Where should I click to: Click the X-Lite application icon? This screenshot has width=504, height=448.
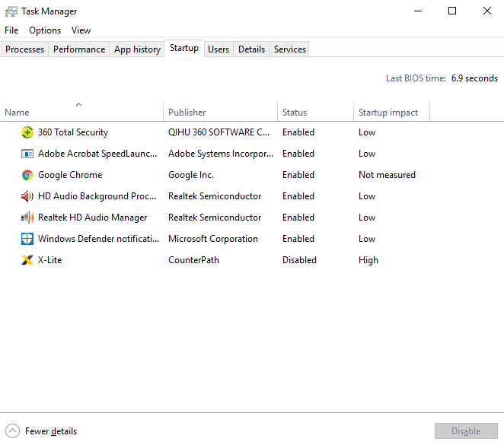27,260
